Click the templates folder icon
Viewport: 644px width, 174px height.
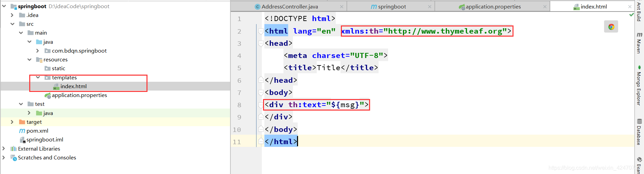pyautogui.click(x=48, y=78)
